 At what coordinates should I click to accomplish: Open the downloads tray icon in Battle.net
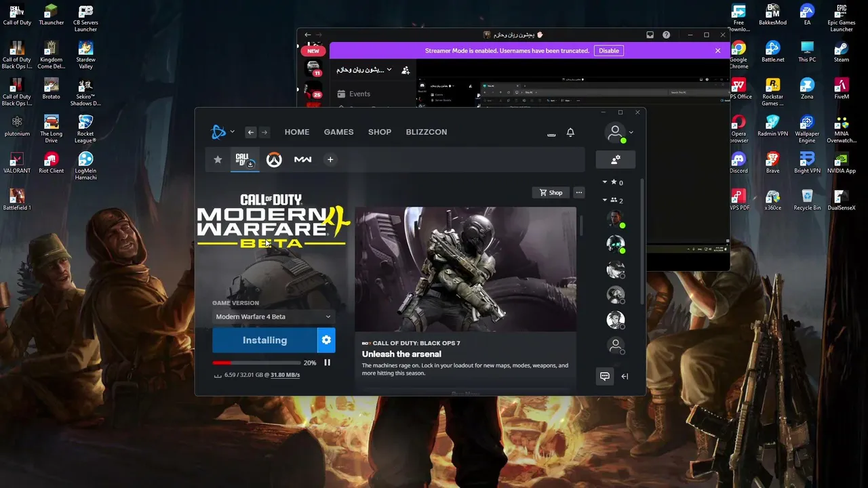551,134
